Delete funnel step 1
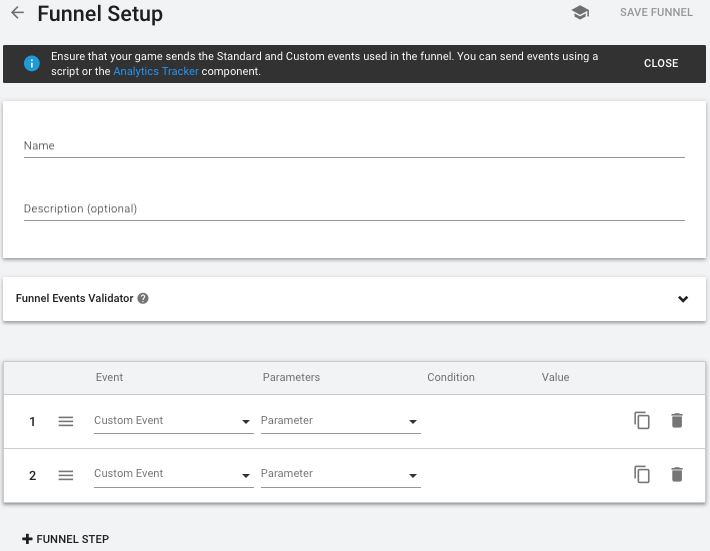The height and width of the screenshot is (551, 710). point(677,421)
